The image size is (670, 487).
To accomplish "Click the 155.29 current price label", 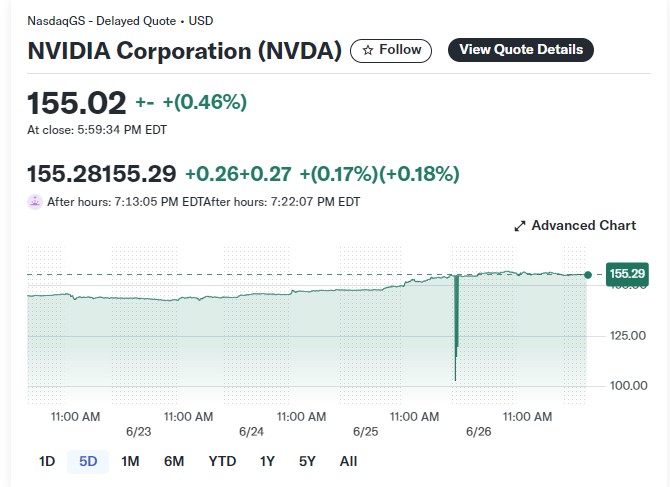I will click(x=627, y=274).
